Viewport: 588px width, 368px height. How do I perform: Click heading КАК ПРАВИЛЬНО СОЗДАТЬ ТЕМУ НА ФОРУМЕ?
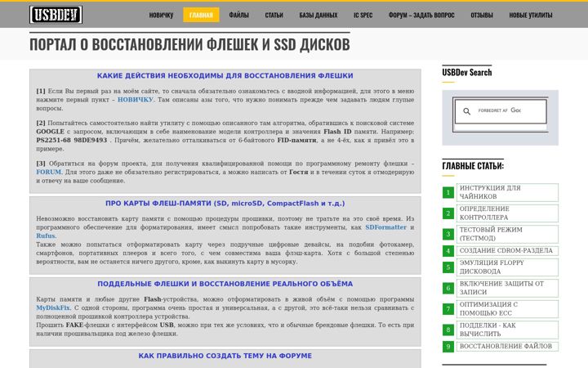tap(225, 356)
